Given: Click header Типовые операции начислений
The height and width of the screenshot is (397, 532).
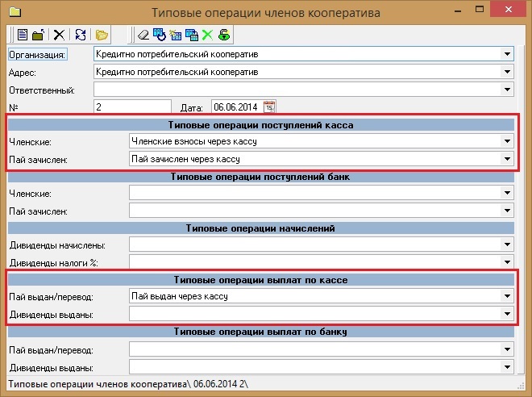Looking at the screenshot, I should pyautogui.click(x=260, y=228).
